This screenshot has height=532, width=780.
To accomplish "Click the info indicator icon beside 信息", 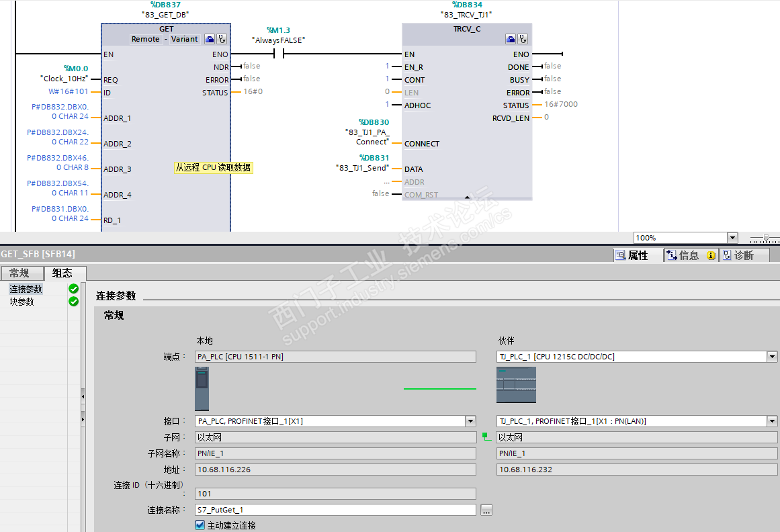I will point(711,255).
